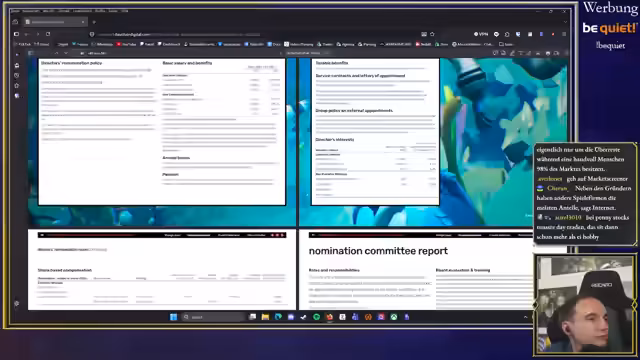
Task: Go to the next PDF page with down arrow
Action: point(66,53)
